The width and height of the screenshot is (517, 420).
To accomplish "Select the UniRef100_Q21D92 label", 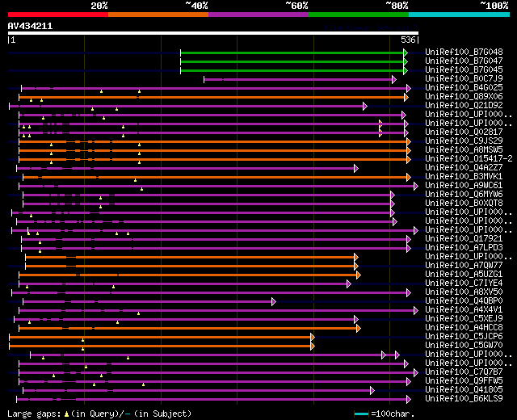I will click(464, 106).
